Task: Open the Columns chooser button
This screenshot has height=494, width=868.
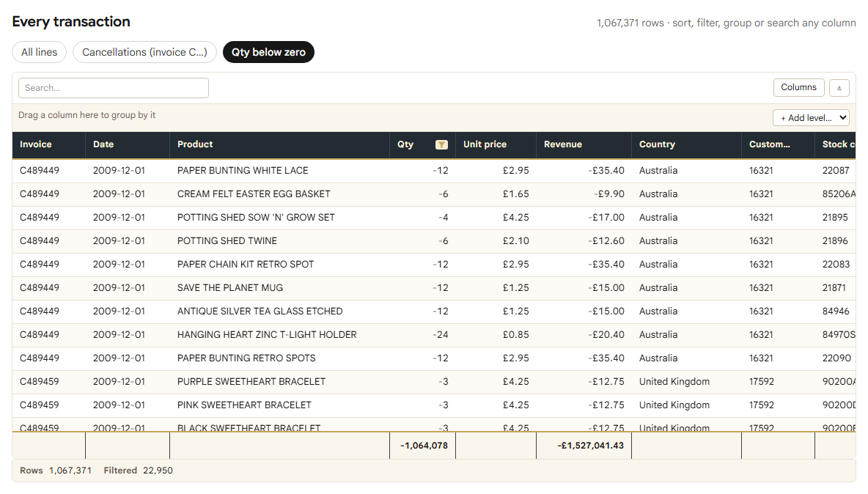Action: click(x=799, y=87)
